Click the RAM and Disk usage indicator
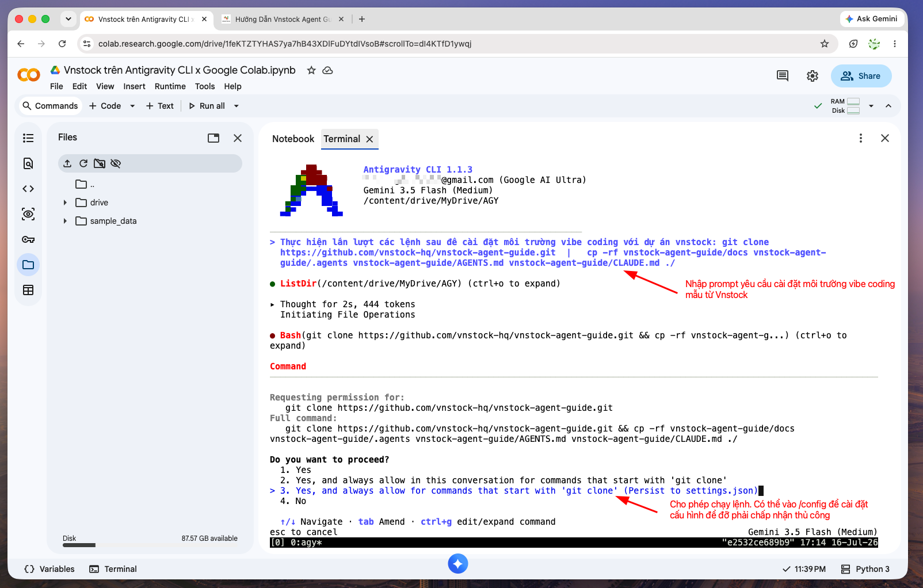The height and width of the screenshot is (588, 923). pyautogui.click(x=845, y=106)
